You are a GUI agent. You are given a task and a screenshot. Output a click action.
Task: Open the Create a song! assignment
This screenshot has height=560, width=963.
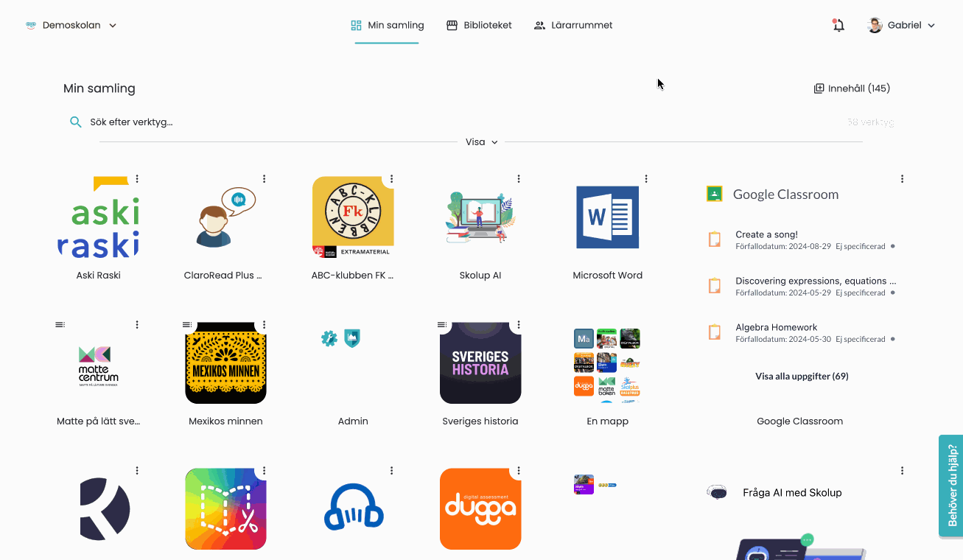[x=800, y=240]
